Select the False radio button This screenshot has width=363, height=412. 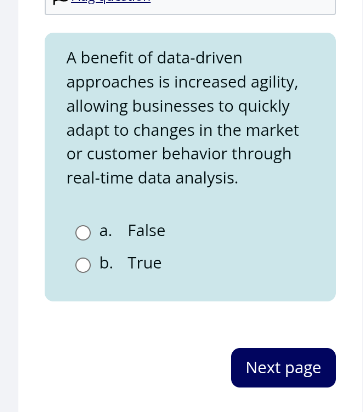click(x=83, y=233)
